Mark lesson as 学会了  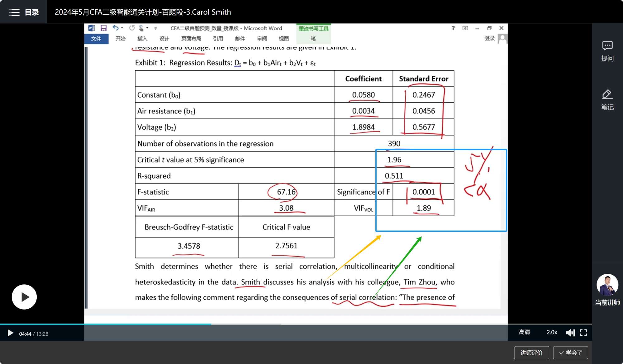570,352
